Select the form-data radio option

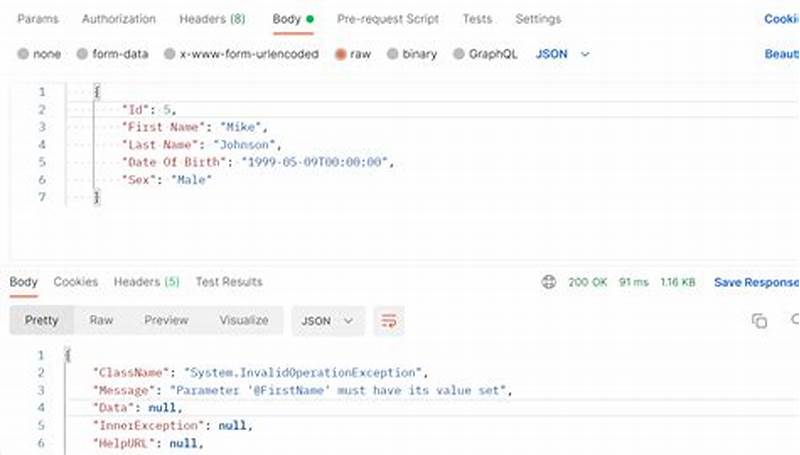pyautogui.click(x=113, y=54)
